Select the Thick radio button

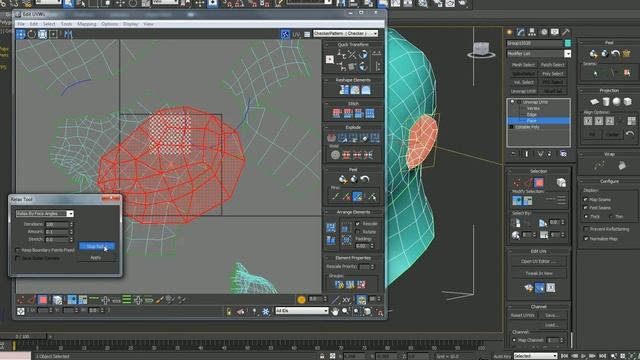coord(586,216)
